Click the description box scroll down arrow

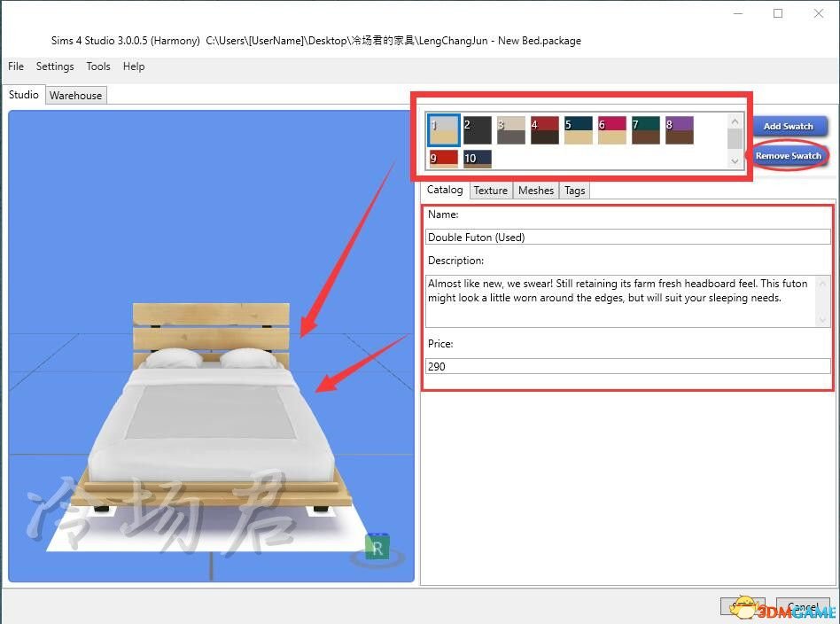823,320
